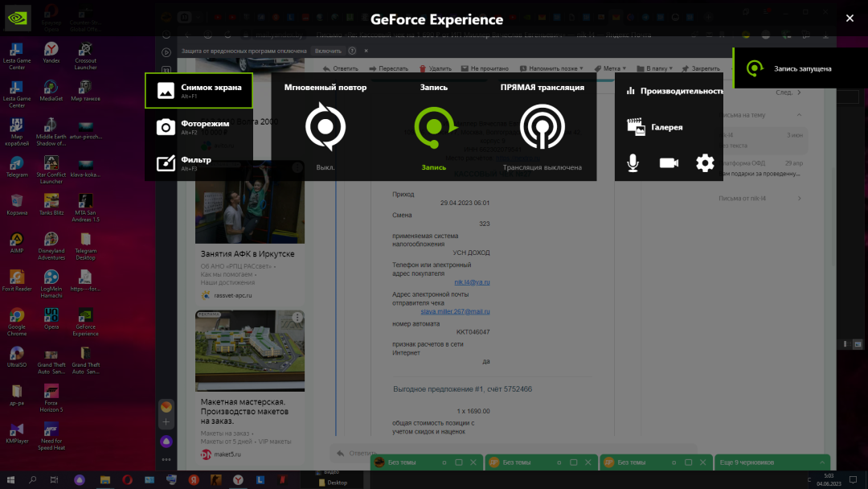868x489 pixels.
Task: Open the Filter (Фильтр) option
Action: pyautogui.click(x=199, y=162)
